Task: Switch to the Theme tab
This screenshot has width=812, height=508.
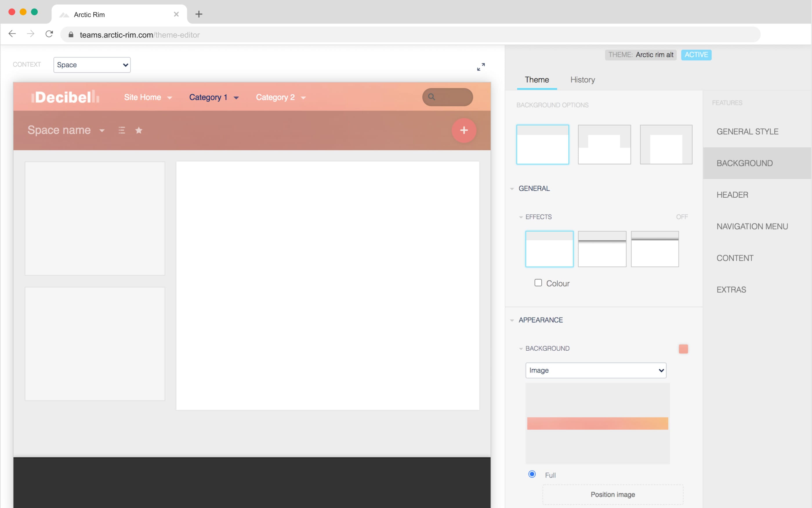Action: coord(537,80)
